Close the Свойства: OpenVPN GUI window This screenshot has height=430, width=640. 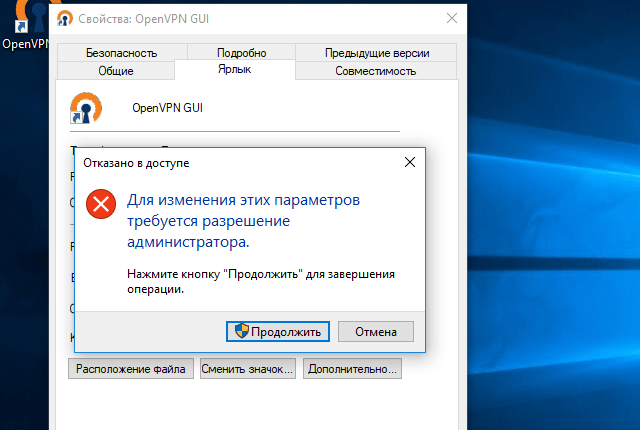click(x=452, y=18)
